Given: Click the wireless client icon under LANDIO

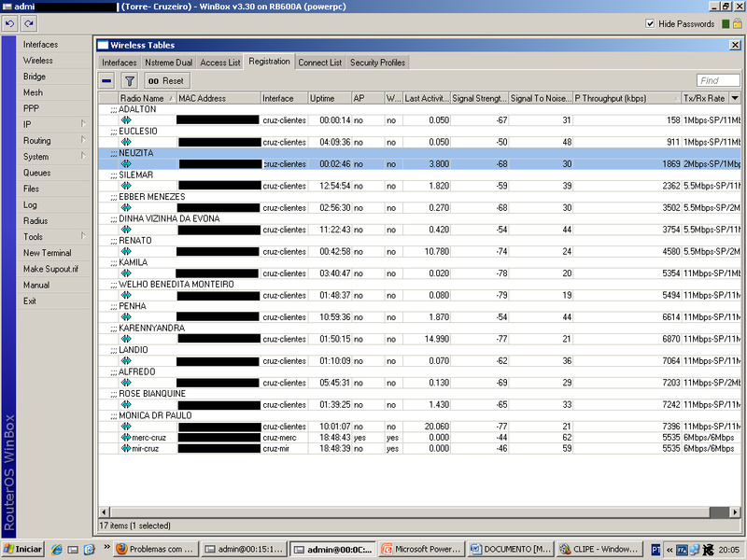Looking at the screenshot, I should (126, 361).
